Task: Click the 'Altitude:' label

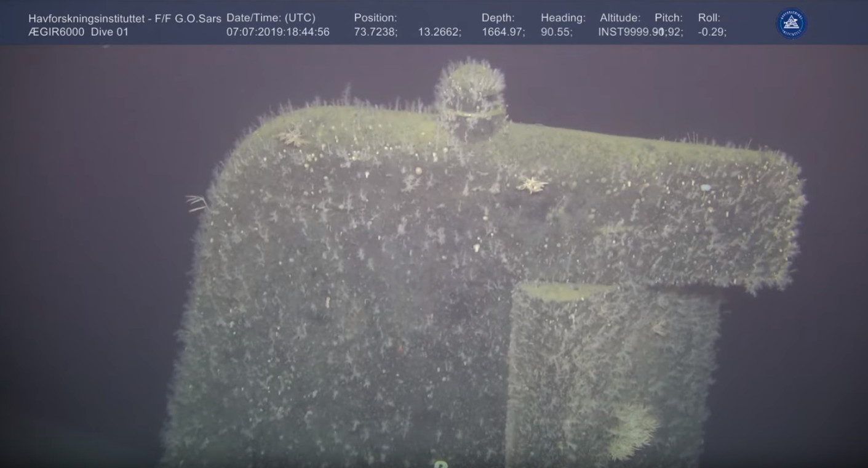Action: [x=619, y=18]
